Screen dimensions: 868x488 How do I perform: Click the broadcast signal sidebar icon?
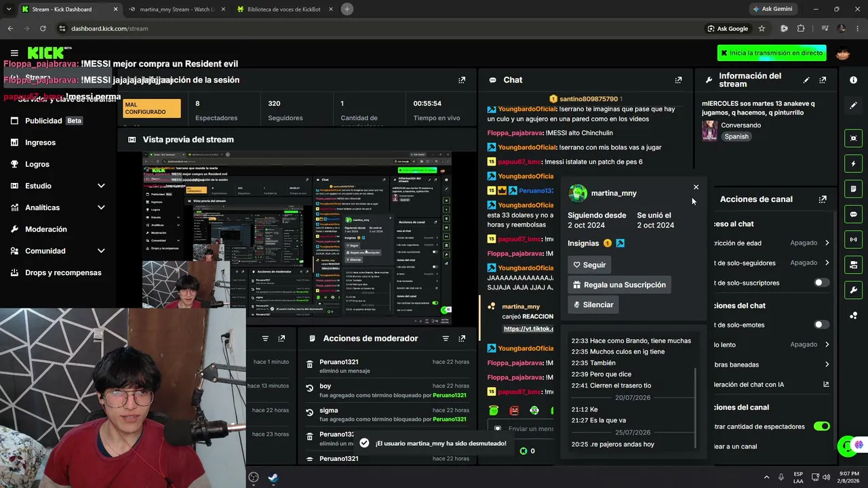[x=853, y=239]
